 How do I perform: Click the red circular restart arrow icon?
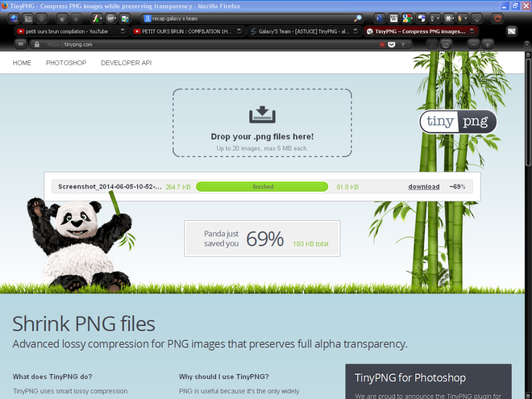pos(498,19)
